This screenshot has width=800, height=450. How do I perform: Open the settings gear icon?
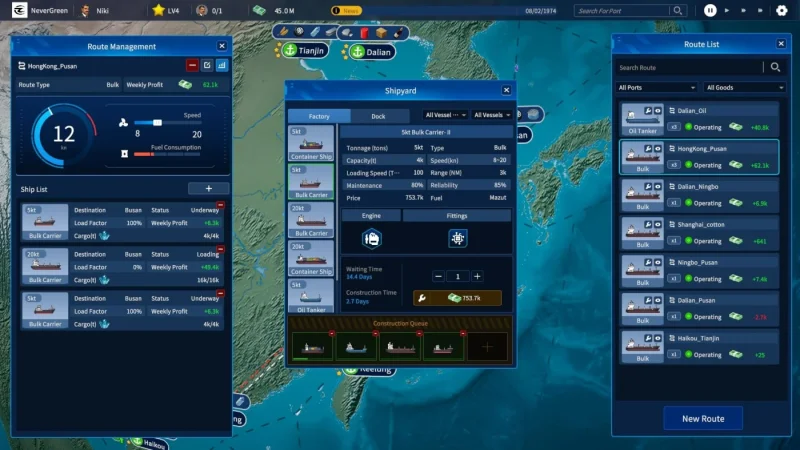tap(782, 10)
